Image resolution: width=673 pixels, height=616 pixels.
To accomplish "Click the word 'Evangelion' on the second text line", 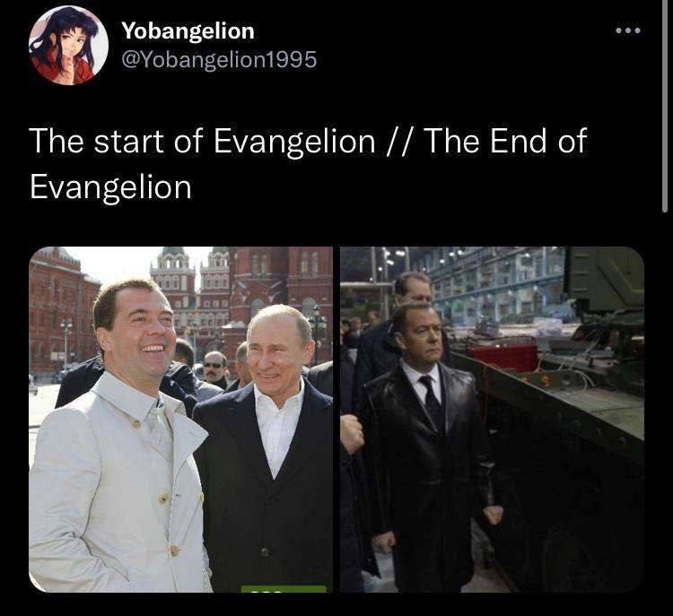I will coord(110,187).
